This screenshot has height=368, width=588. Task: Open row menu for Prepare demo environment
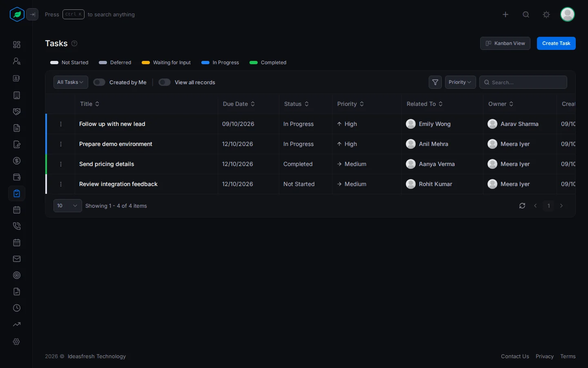click(x=61, y=144)
